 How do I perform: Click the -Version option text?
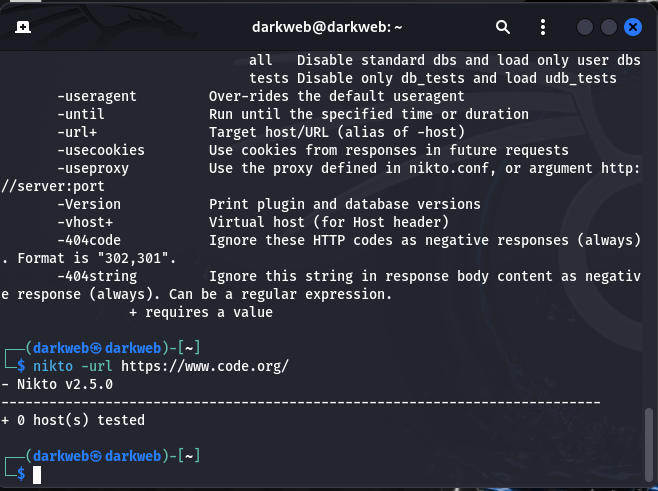pos(90,204)
